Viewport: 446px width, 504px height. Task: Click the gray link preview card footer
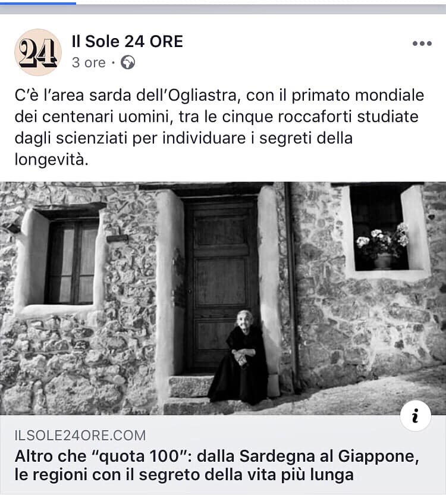click(223, 455)
